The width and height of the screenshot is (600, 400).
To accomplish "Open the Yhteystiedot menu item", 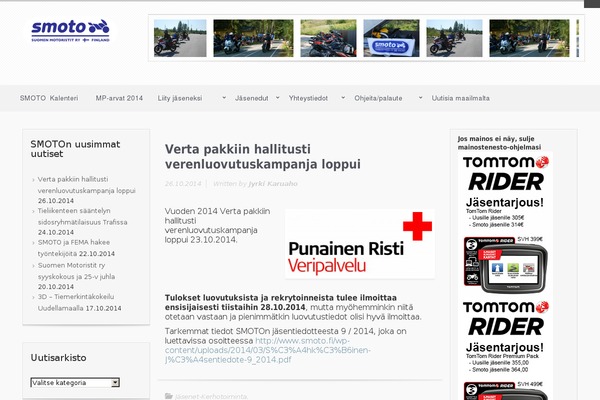I will point(308,98).
